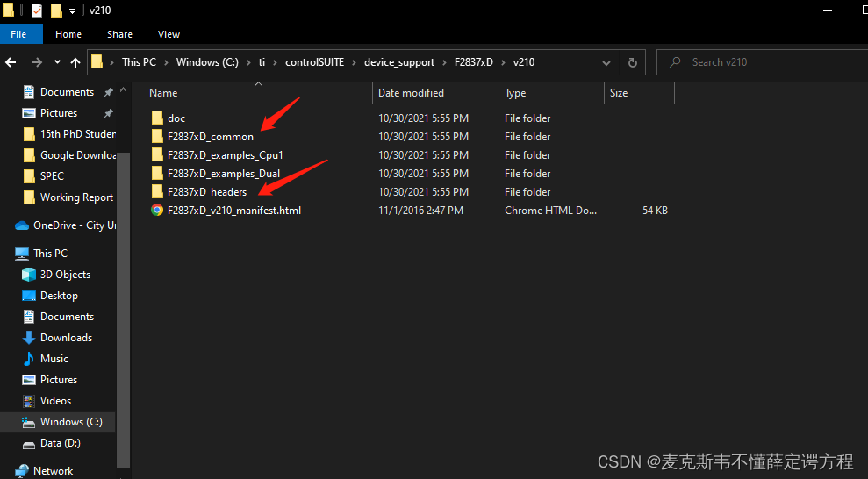The height and width of the screenshot is (479, 868).
Task: Switch to the View ribbon tab
Action: [169, 34]
